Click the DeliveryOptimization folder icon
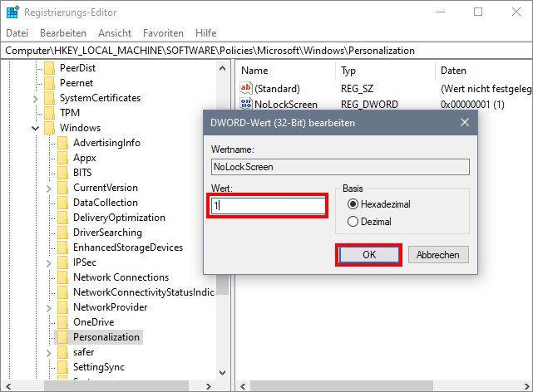This screenshot has height=392, width=533. coord(63,218)
